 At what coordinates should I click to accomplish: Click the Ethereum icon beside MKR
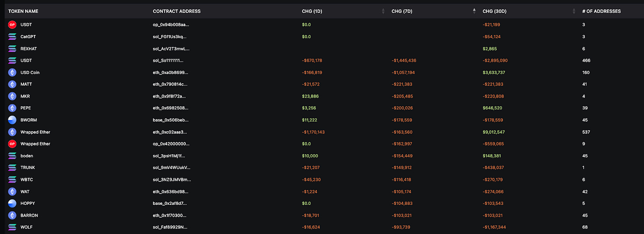coord(12,96)
